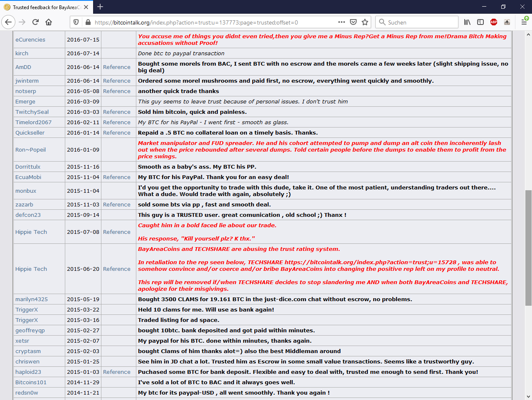532x400 pixels.
Task: Open TwitchySeal user profile
Action: click(x=32, y=112)
